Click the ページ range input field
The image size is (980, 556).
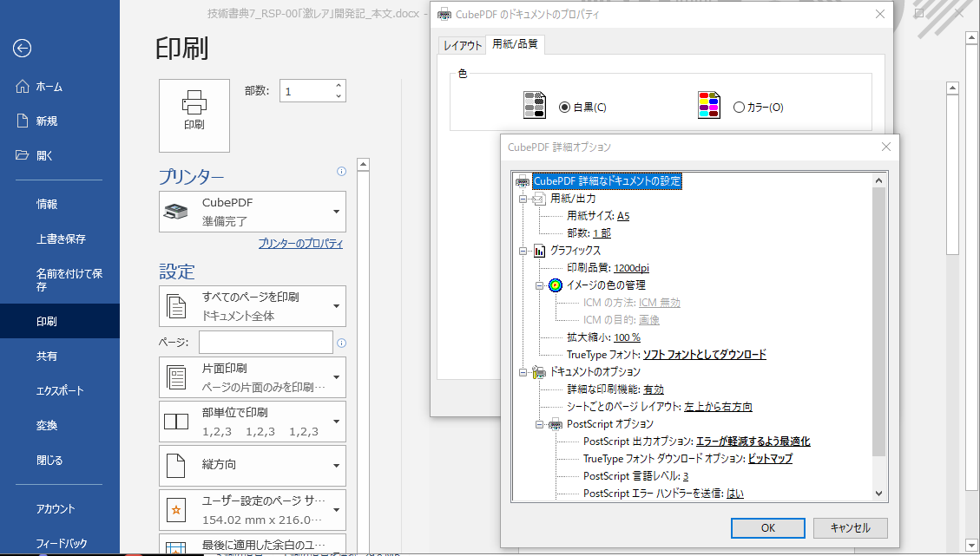click(x=266, y=343)
